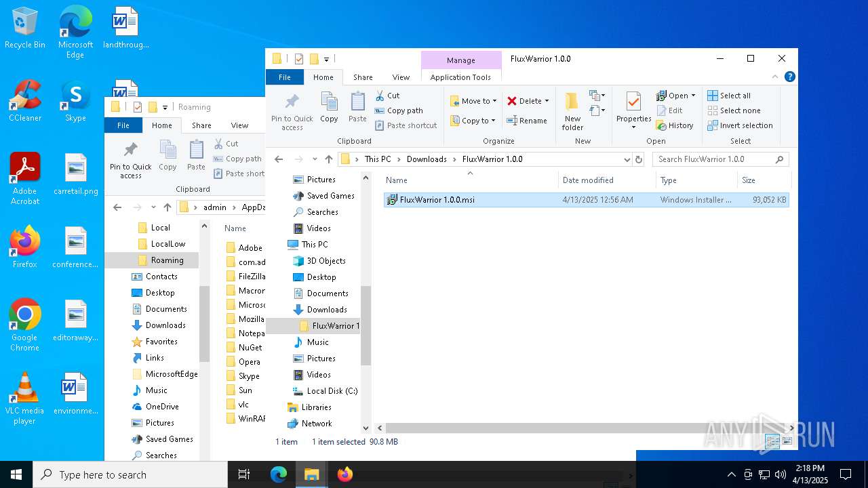Create a New folder from the ribbon

point(572,112)
